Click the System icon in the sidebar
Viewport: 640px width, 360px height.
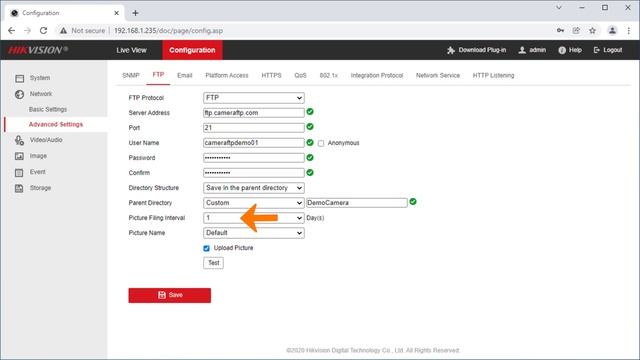pyautogui.click(x=19, y=78)
